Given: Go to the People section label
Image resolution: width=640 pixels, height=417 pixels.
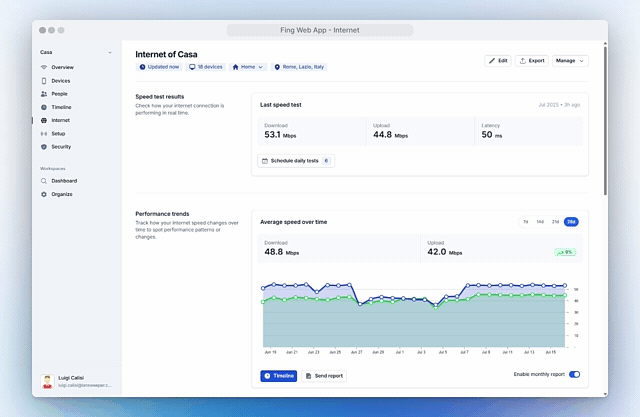Looking at the screenshot, I should [x=60, y=94].
